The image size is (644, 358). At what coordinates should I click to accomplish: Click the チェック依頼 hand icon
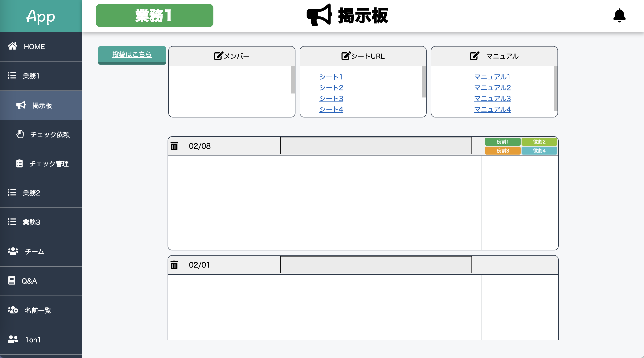(20, 134)
